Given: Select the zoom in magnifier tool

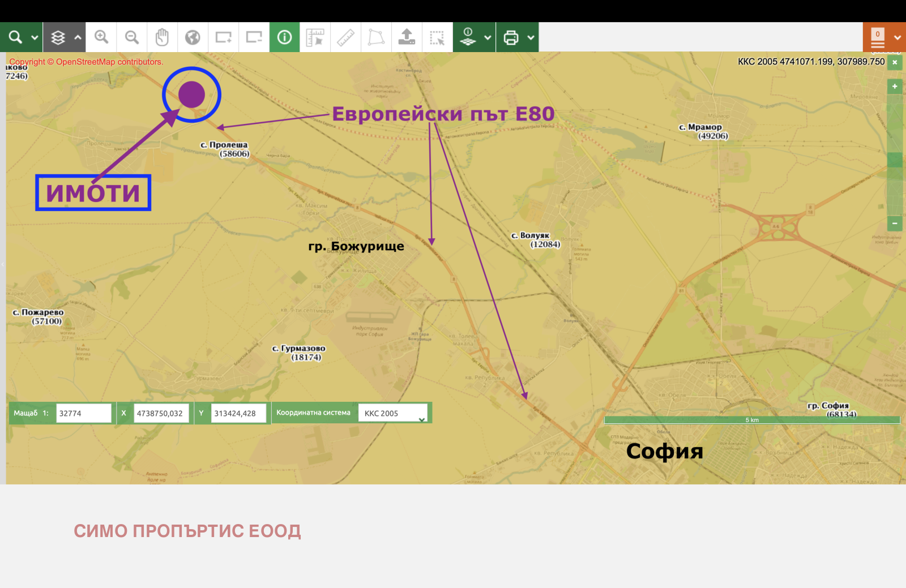Looking at the screenshot, I should (x=101, y=37).
